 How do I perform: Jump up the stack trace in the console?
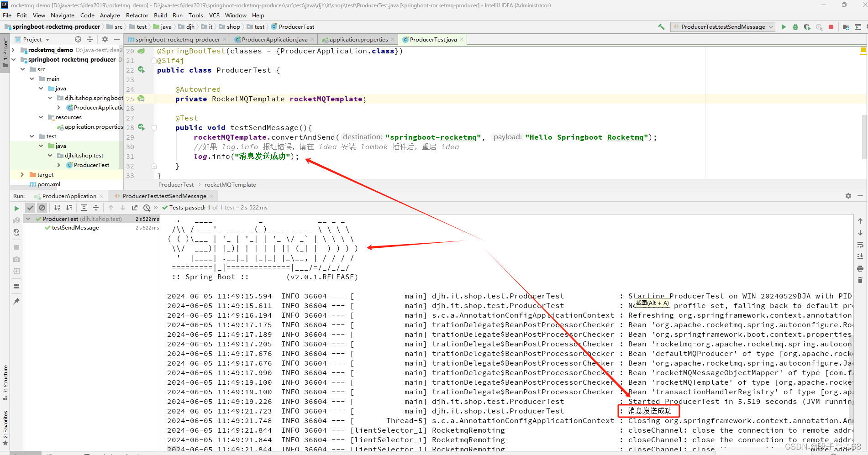860,221
